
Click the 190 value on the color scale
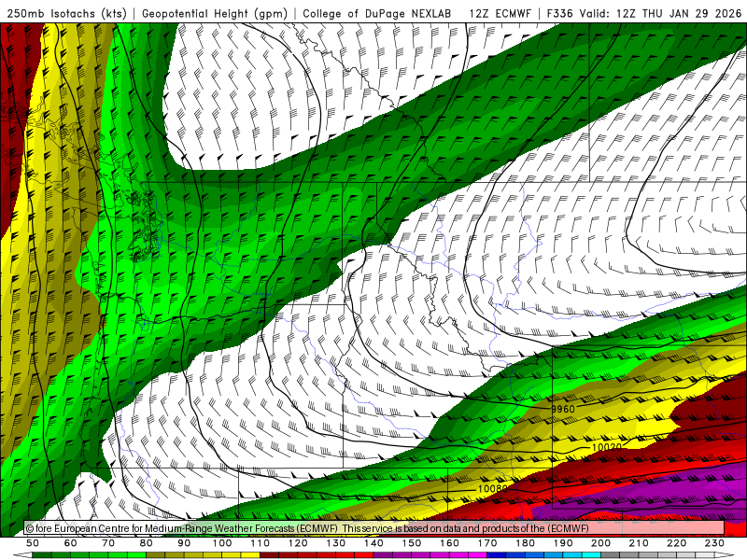(563, 543)
